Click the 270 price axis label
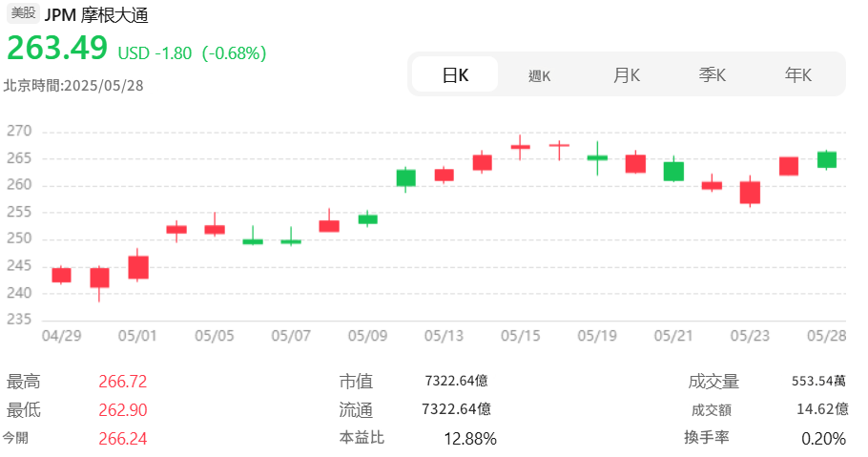868x457 pixels. (x=19, y=132)
